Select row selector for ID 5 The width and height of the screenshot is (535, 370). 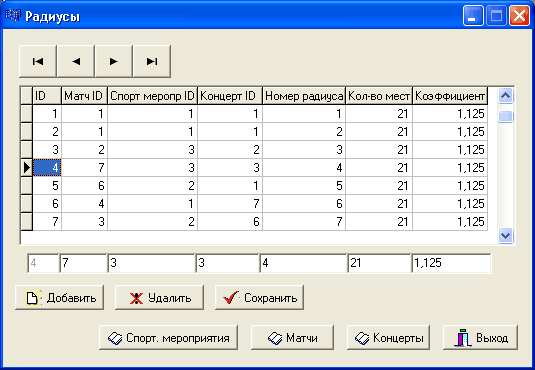27,186
